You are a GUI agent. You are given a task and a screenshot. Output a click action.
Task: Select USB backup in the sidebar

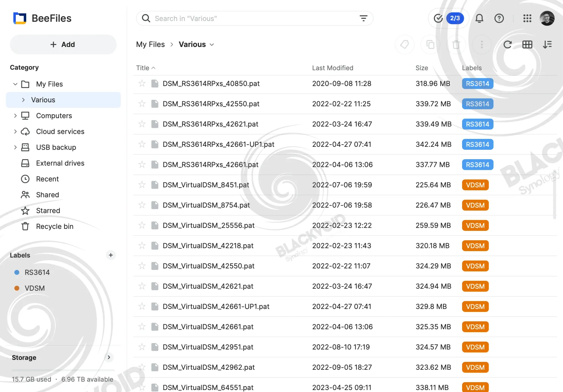point(56,147)
